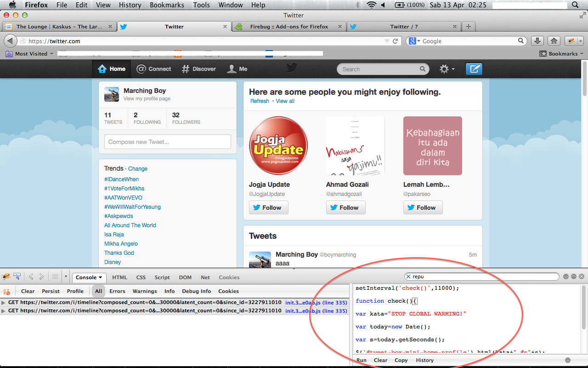Select the All console filter

pyautogui.click(x=98, y=291)
